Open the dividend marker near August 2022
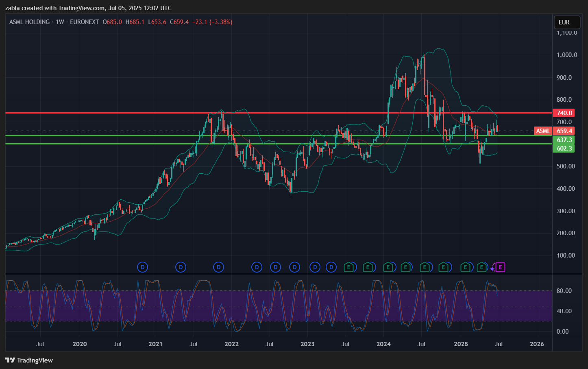The height and width of the screenshot is (369, 588). [x=276, y=267]
